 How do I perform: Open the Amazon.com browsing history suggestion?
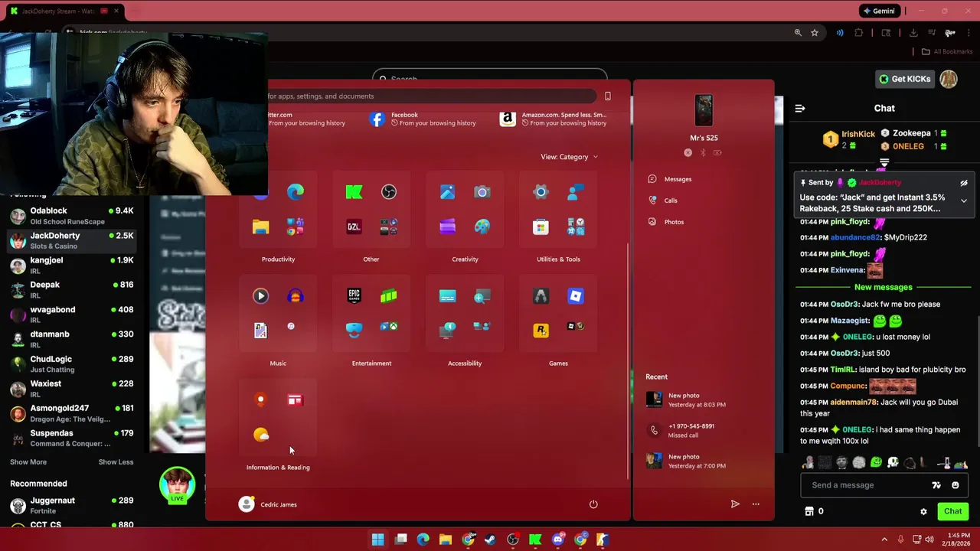(553, 119)
